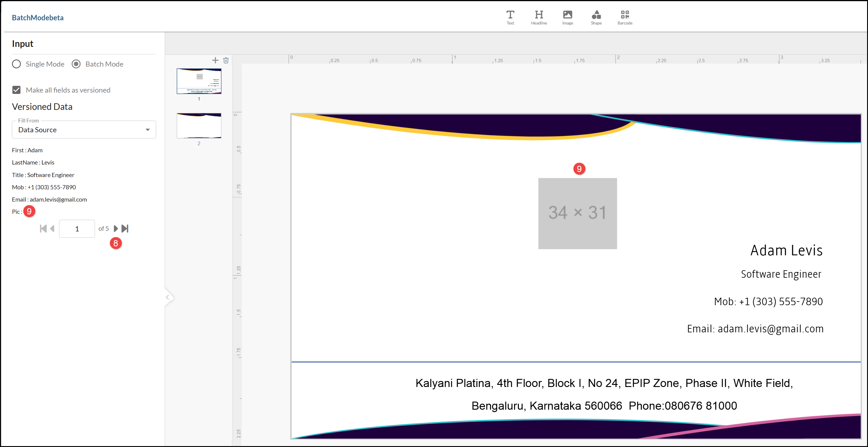This screenshot has height=447, width=868.
Task: Open the Shape tool
Action: click(596, 17)
